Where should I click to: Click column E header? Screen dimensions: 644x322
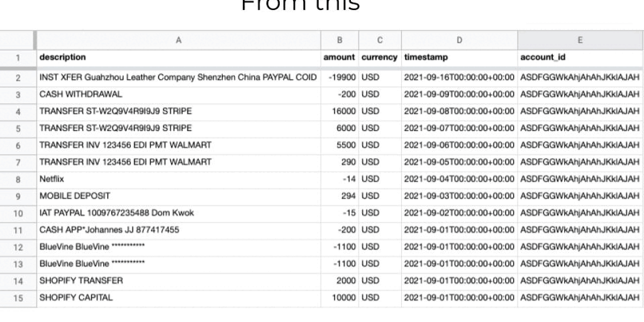tap(580, 40)
